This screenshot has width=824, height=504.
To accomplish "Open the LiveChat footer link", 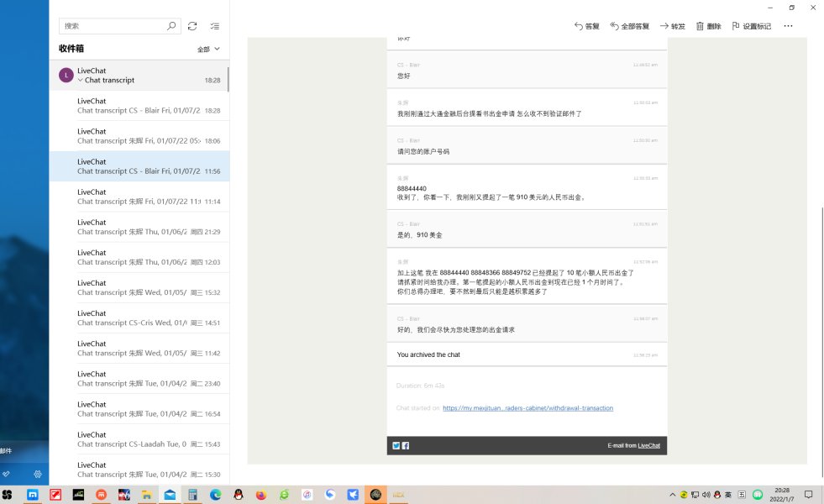I will click(648, 445).
